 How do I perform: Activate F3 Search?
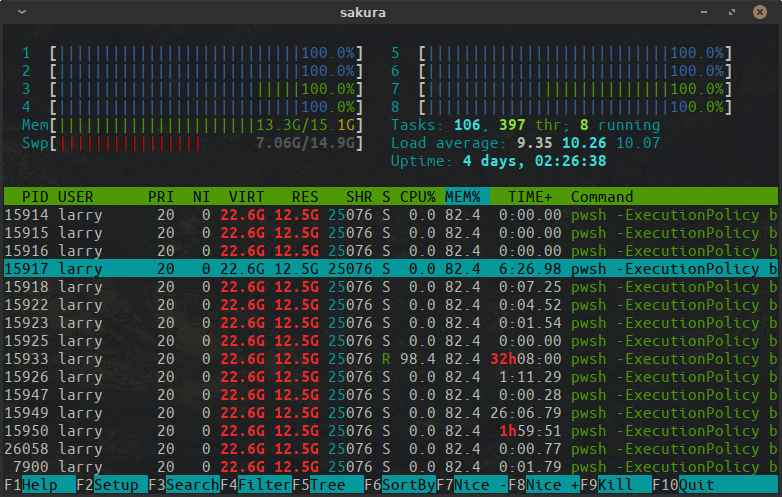pos(184,485)
